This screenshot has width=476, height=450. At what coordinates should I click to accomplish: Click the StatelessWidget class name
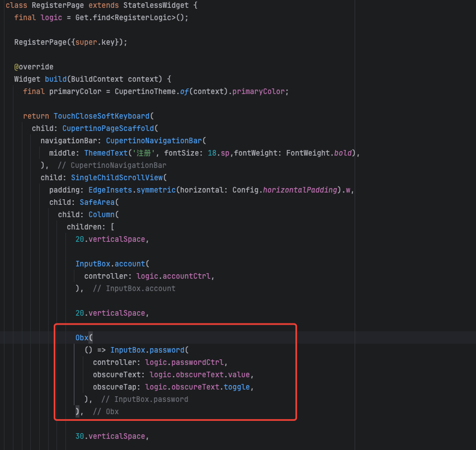(155, 6)
